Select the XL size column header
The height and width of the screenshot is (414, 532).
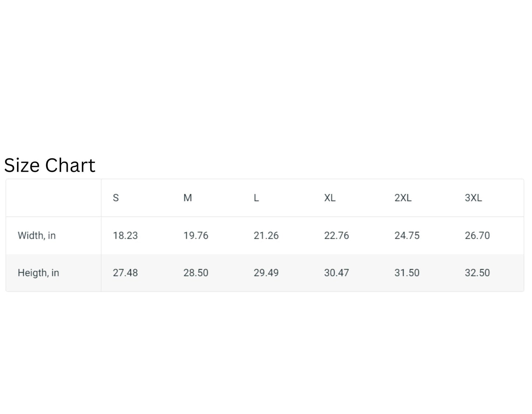[x=330, y=198]
